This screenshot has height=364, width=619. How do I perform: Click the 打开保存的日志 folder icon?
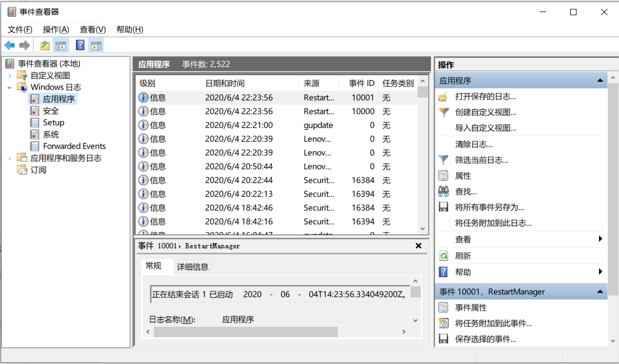pos(443,97)
